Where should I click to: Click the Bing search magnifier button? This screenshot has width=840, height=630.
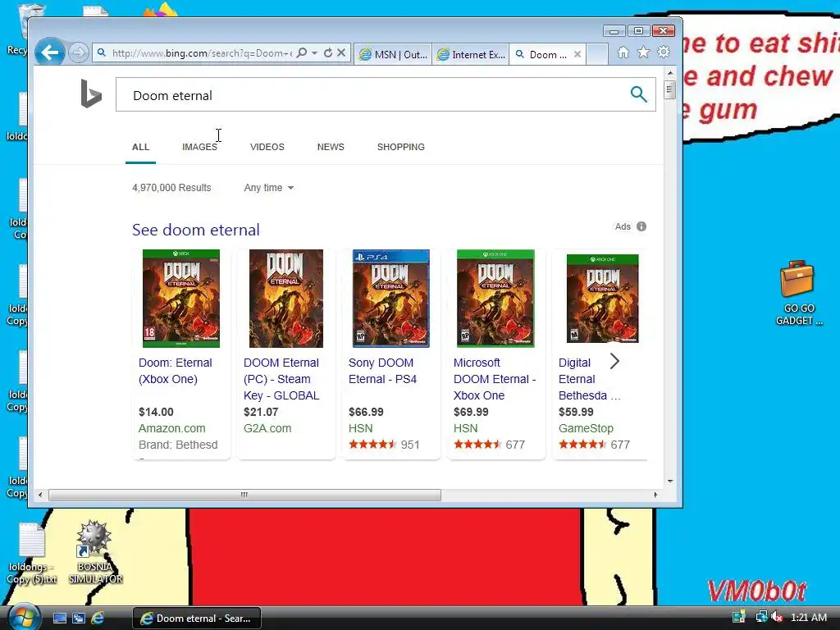tap(638, 94)
